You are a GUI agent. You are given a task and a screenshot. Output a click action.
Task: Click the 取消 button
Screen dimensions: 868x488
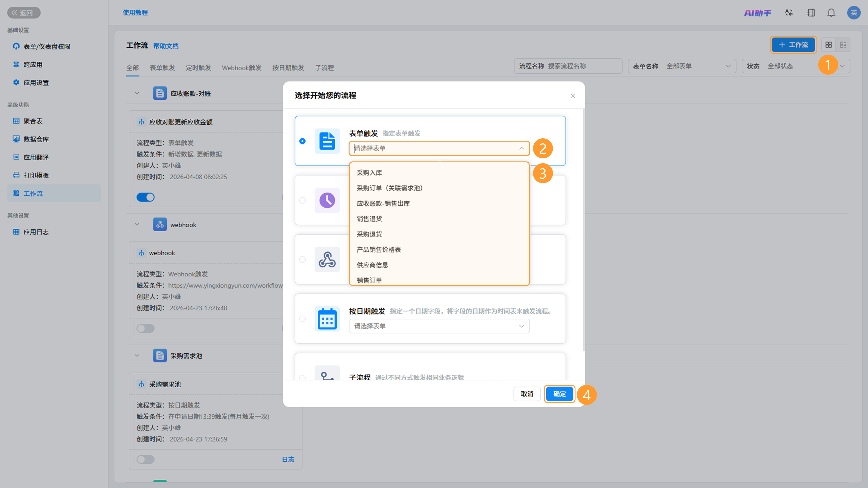(527, 394)
